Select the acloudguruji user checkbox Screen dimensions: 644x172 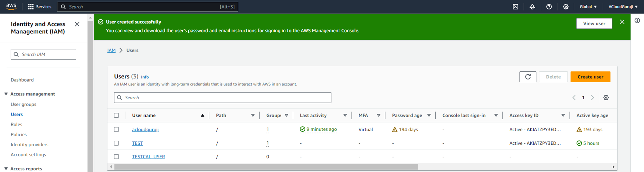(x=117, y=130)
